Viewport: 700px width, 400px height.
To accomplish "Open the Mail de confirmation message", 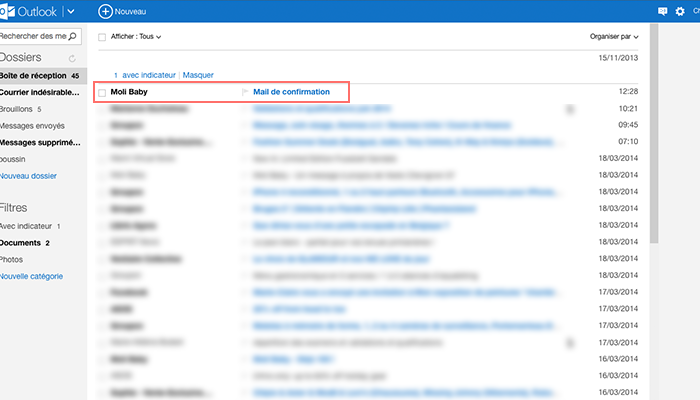I will (x=292, y=92).
